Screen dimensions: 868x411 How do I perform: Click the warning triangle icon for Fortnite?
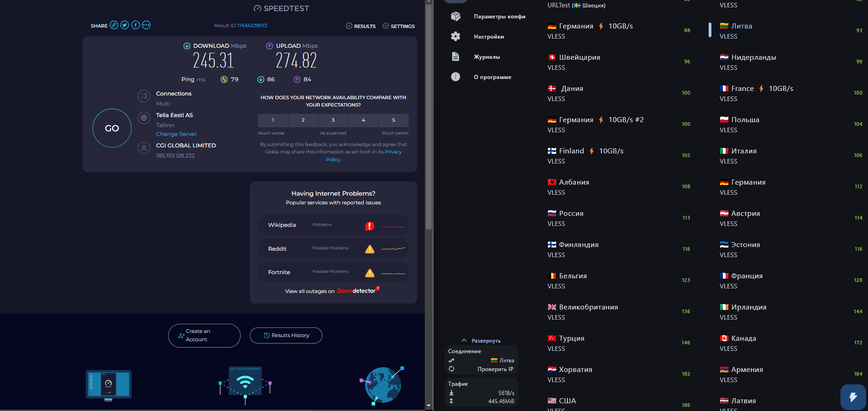tap(370, 273)
